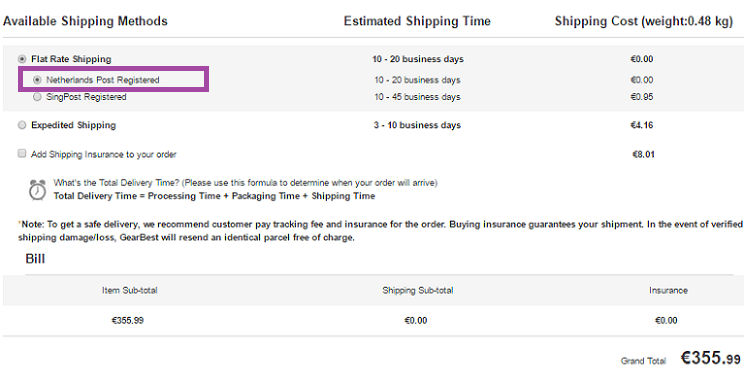Select SingPost Registered radio button
Viewport: 744px width, 381px height.
click(x=37, y=97)
